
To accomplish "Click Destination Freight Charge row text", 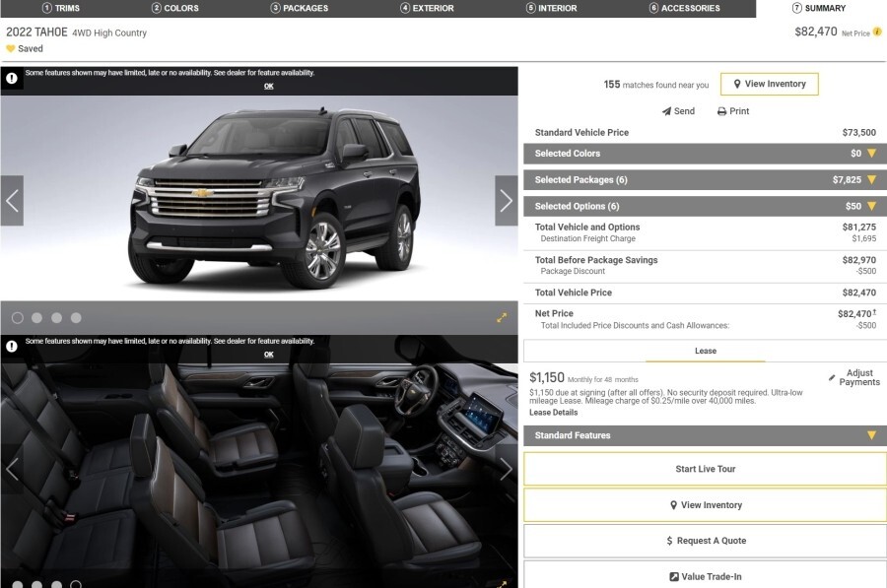I will (587, 238).
